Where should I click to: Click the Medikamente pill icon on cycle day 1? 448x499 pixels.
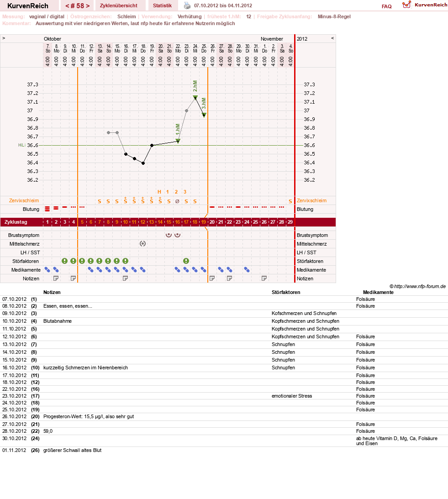pyautogui.click(x=47, y=270)
